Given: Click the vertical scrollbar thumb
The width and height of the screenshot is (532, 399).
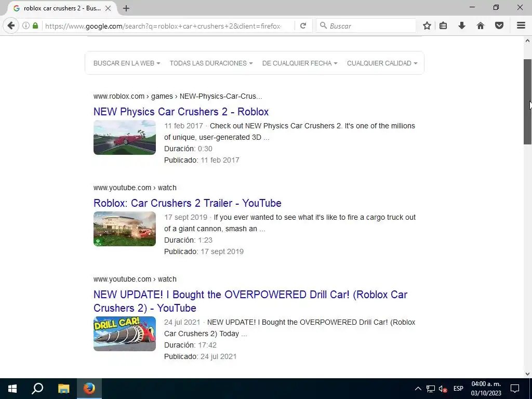Looking at the screenshot, I should click(528, 102).
